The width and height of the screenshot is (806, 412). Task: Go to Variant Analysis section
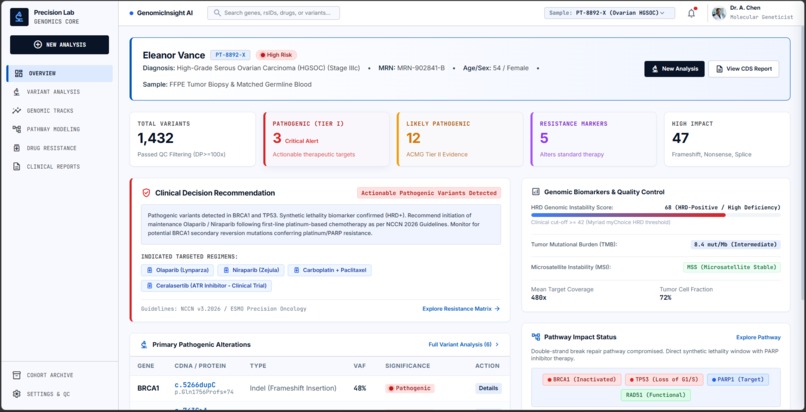(60, 92)
